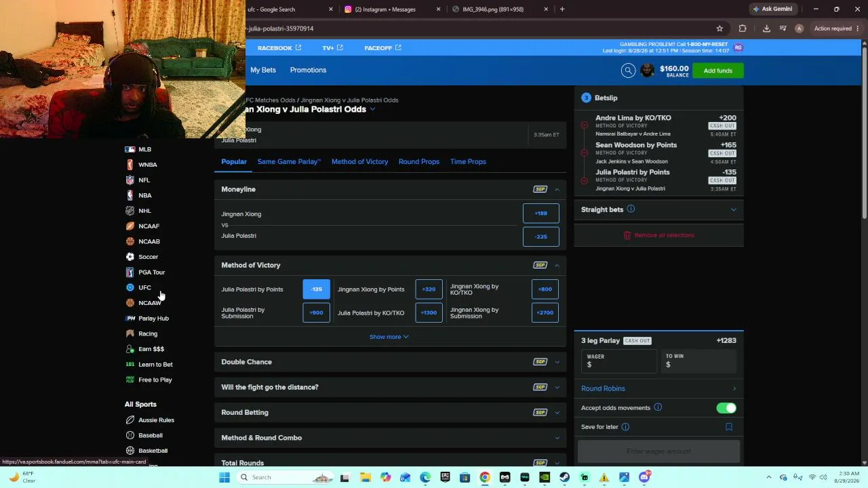This screenshot has height=488, width=868.
Task: Select Jingnan Xiong by Submission +2700
Action: [545, 312]
